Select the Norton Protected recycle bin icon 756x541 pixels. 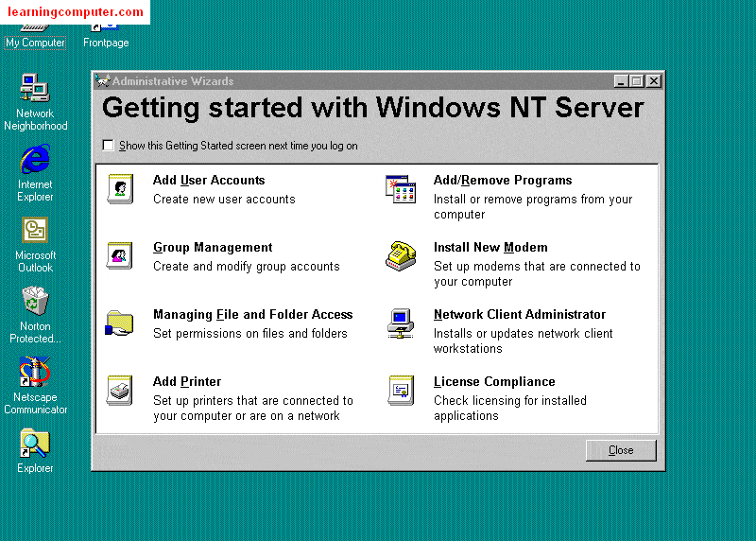click(x=35, y=301)
